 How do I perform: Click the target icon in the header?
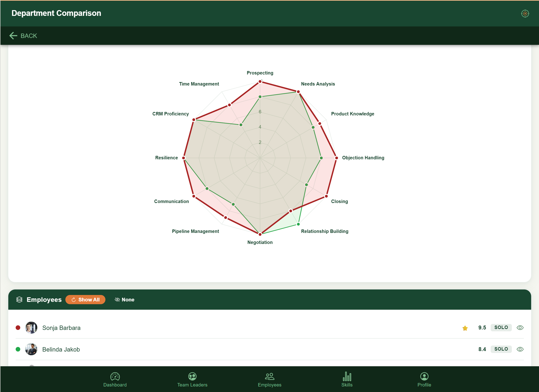(x=525, y=14)
